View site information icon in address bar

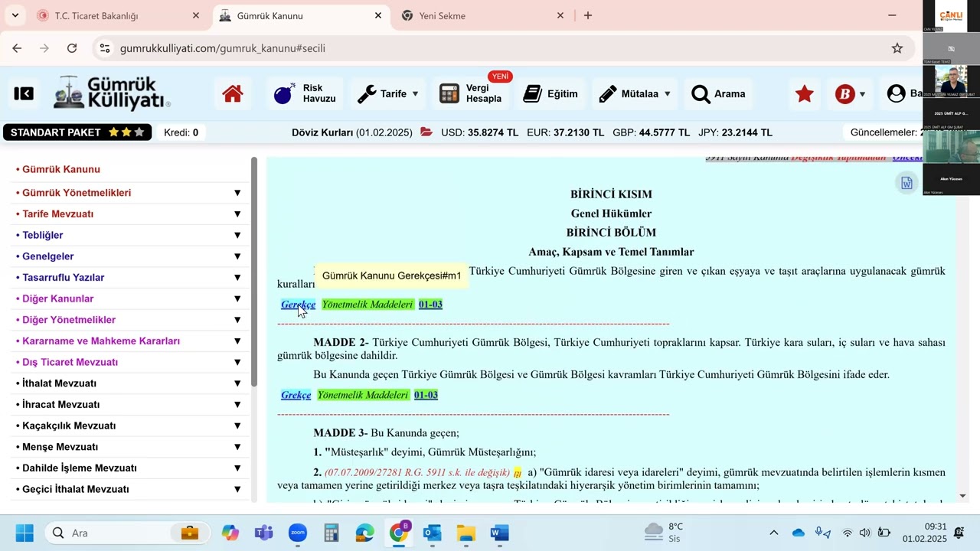[105, 48]
